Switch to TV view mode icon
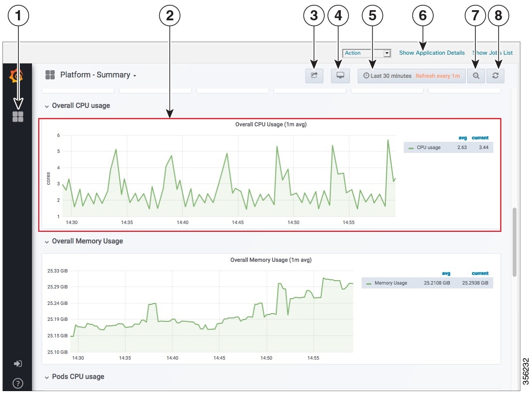 pyautogui.click(x=340, y=76)
